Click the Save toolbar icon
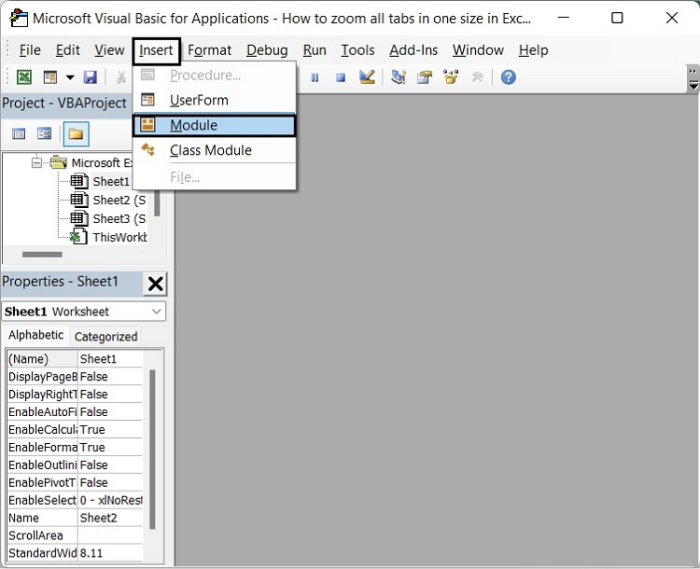The image size is (700, 569). click(90, 77)
